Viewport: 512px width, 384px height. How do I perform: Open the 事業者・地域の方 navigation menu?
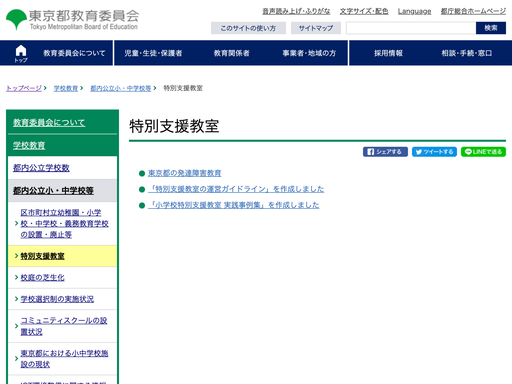pyautogui.click(x=309, y=53)
